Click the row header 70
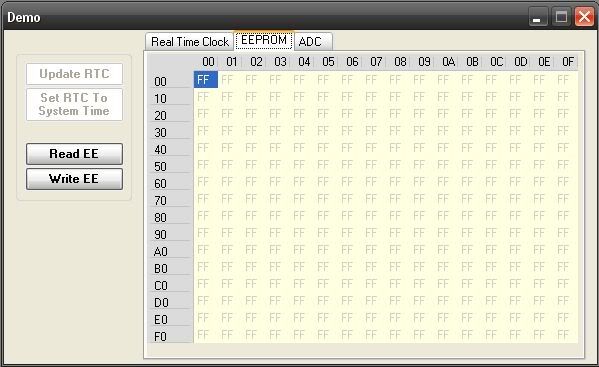Viewport: 599px width, 367px height. pyautogui.click(x=170, y=199)
